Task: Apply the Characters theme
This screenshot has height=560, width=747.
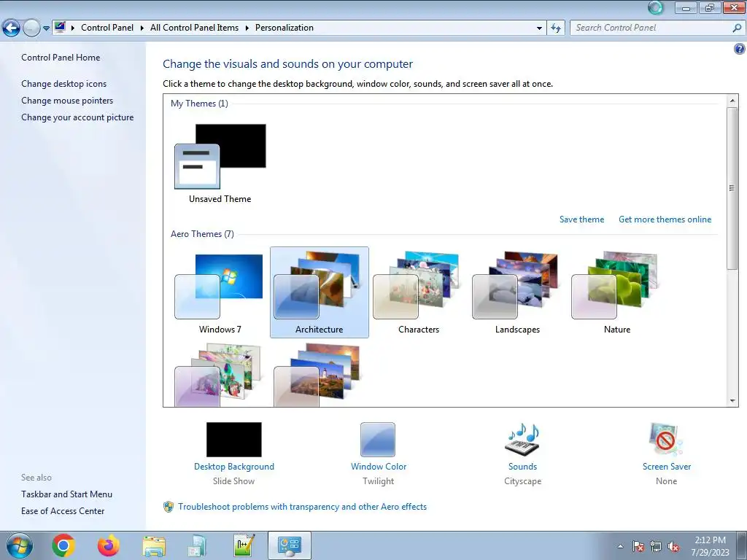Action: pos(419,292)
